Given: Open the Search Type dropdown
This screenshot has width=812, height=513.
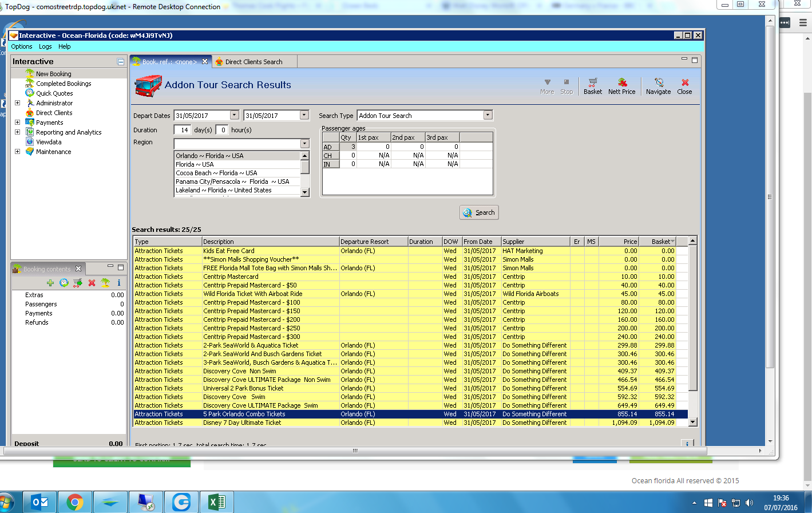Looking at the screenshot, I should tap(488, 116).
